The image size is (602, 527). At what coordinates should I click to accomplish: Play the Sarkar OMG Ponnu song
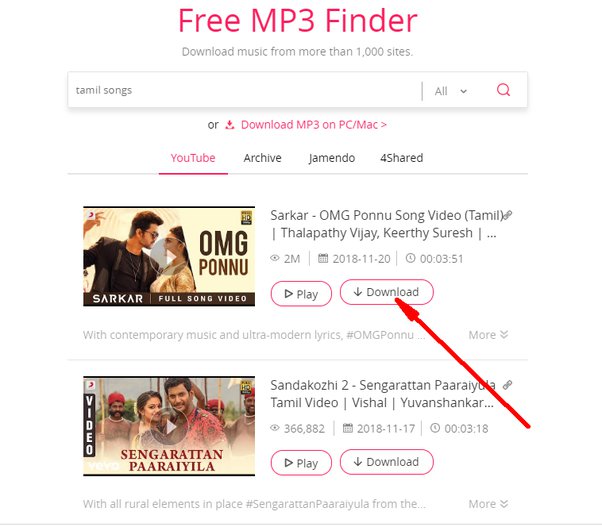pyautogui.click(x=301, y=294)
